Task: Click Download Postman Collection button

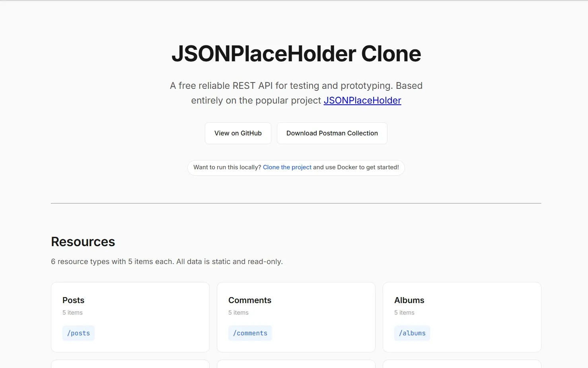Action: tap(332, 133)
